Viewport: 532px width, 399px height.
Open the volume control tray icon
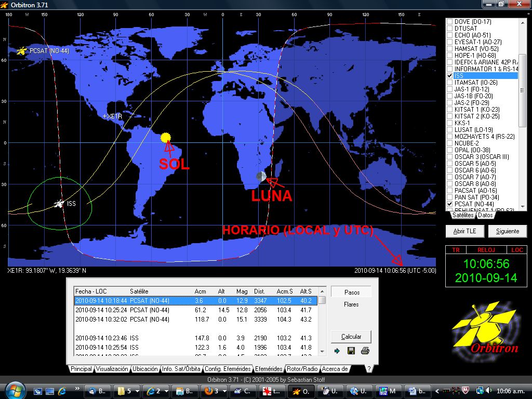coord(488,391)
